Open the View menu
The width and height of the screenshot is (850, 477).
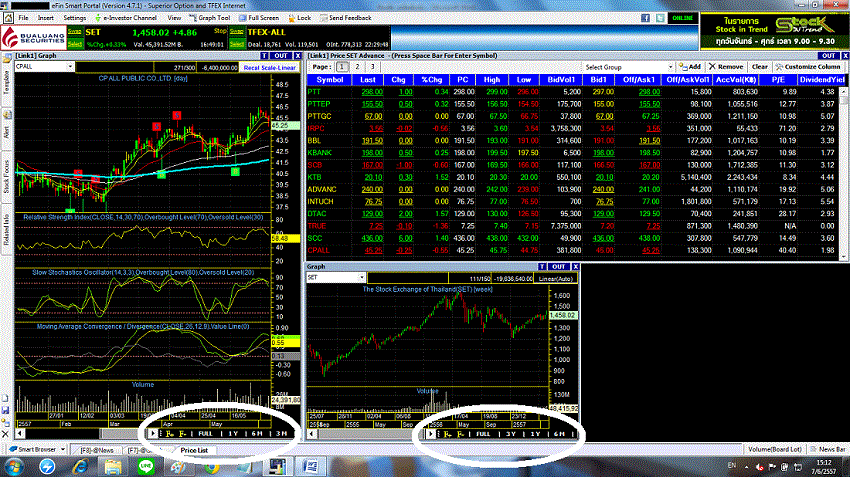click(174, 18)
